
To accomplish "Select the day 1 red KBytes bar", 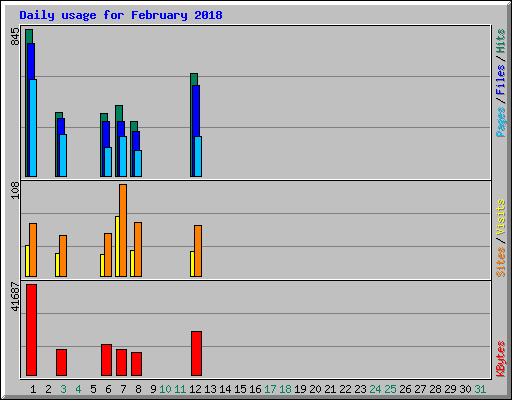I will click(31, 330).
